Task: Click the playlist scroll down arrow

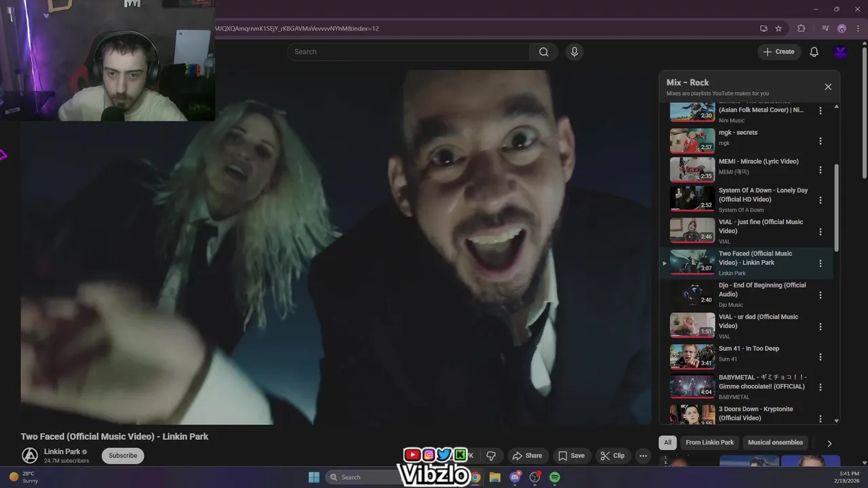Action: click(x=836, y=420)
